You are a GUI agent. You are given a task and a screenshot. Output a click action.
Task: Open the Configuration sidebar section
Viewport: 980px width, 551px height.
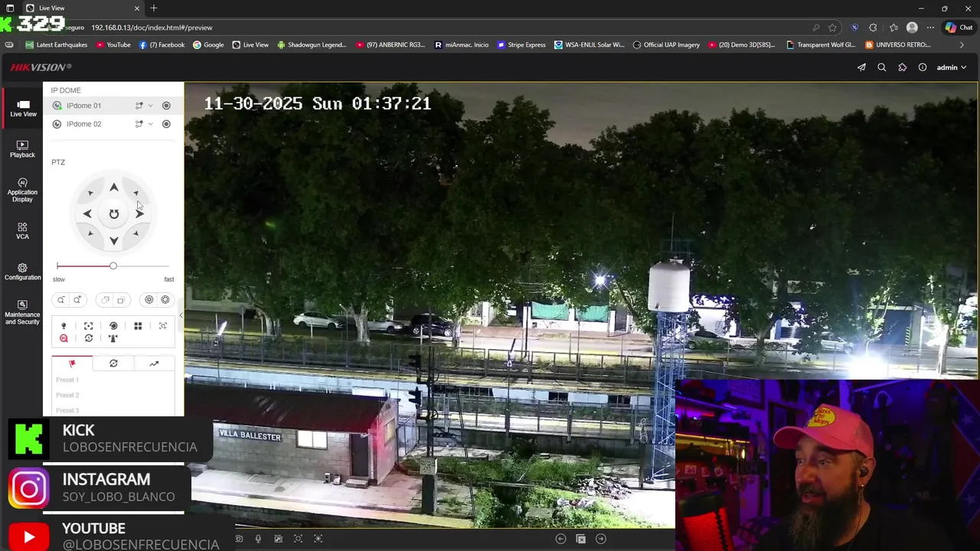click(x=22, y=272)
